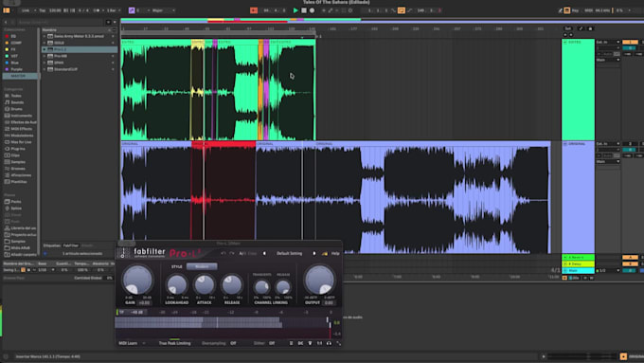Undo in the Pro-L 2 plugin

(x=223, y=253)
